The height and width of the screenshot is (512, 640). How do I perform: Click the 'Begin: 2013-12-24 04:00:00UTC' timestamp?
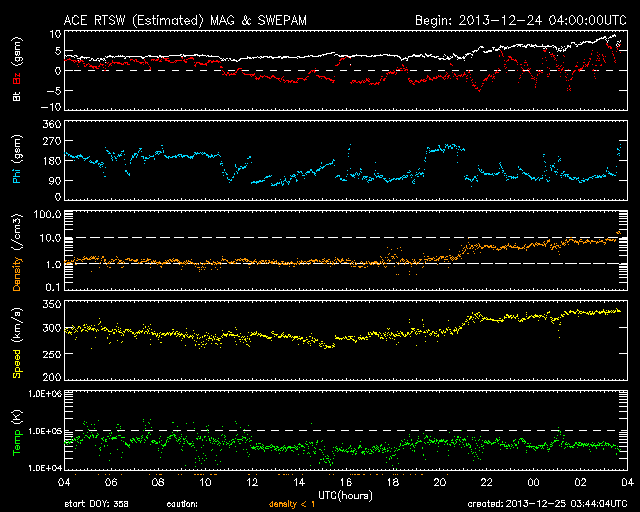coord(521,20)
